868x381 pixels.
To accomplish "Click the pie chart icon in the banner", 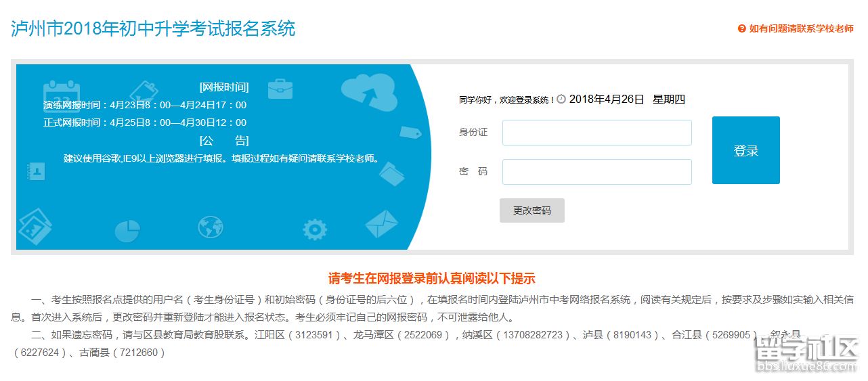I will click(x=127, y=231).
